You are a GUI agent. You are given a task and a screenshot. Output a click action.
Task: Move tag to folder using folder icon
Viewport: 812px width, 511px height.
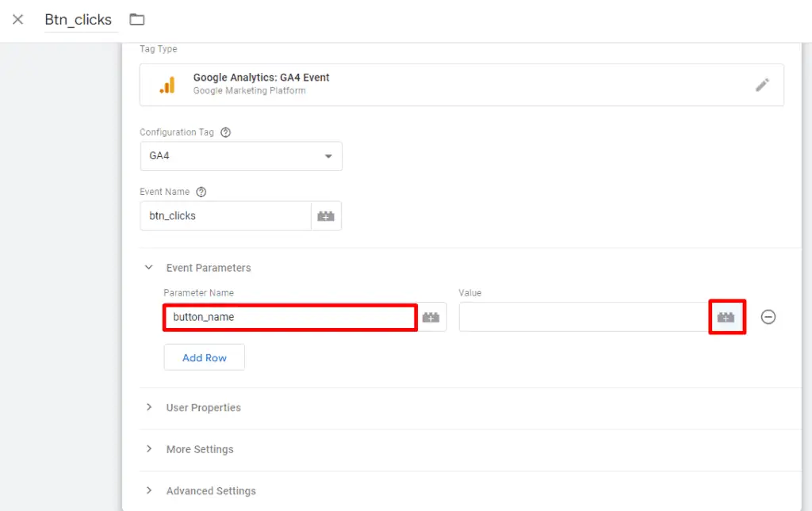pyautogui.click(x=136, y=18)
